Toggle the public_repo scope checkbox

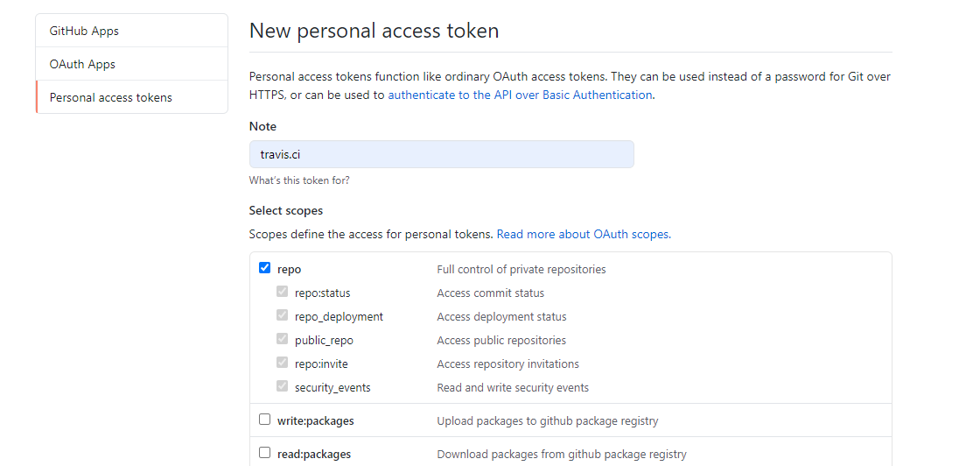coord(282,339)
